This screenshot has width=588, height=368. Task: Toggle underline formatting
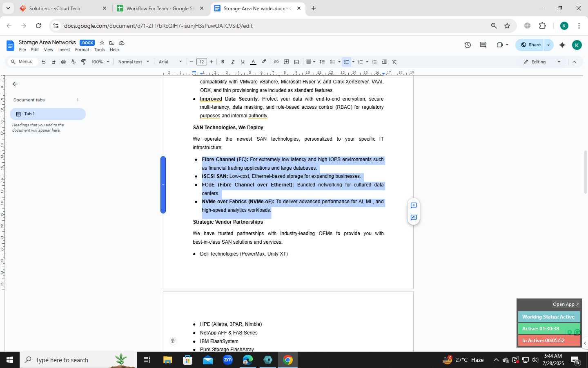[243, 62]
